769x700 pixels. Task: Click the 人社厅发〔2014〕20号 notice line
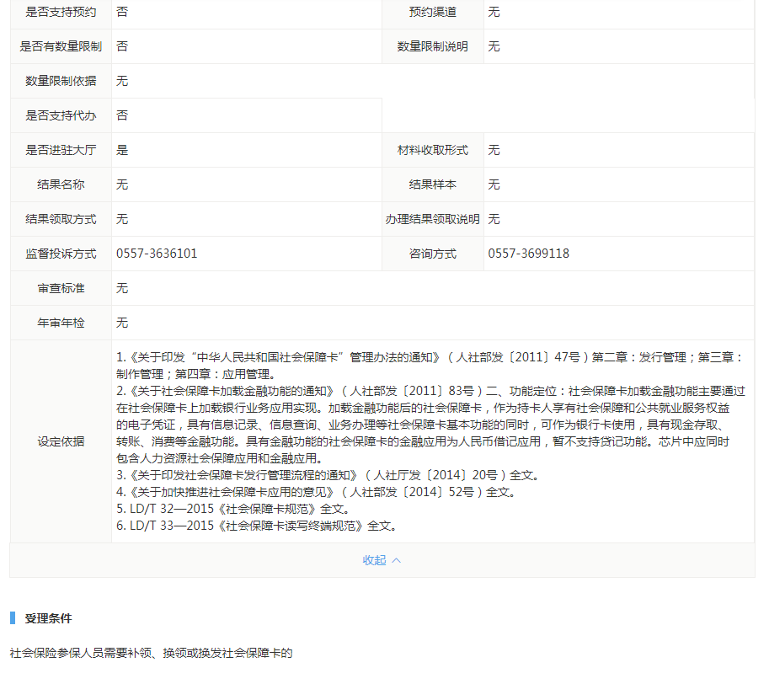327,475
